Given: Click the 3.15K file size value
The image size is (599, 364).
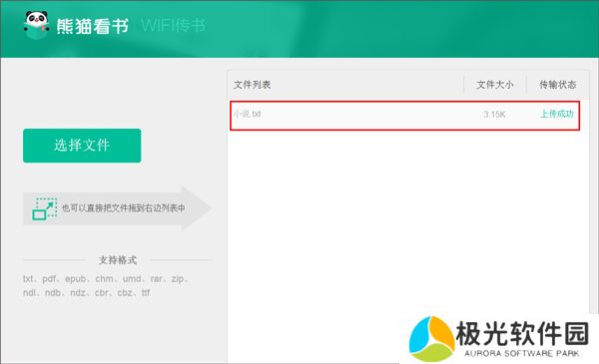Looking at the screenshot, I should click(494, 114).
